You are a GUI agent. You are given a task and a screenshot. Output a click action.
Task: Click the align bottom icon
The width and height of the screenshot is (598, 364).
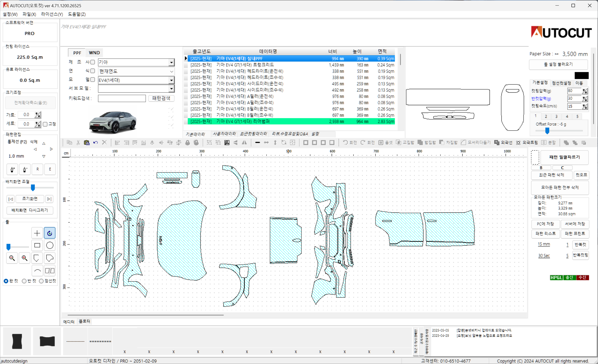pos(144,142)
